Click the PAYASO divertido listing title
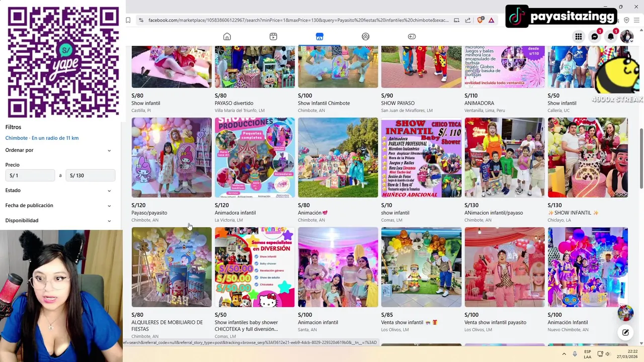The width and height of the screenshot is (644, 362). coord(234,103)
